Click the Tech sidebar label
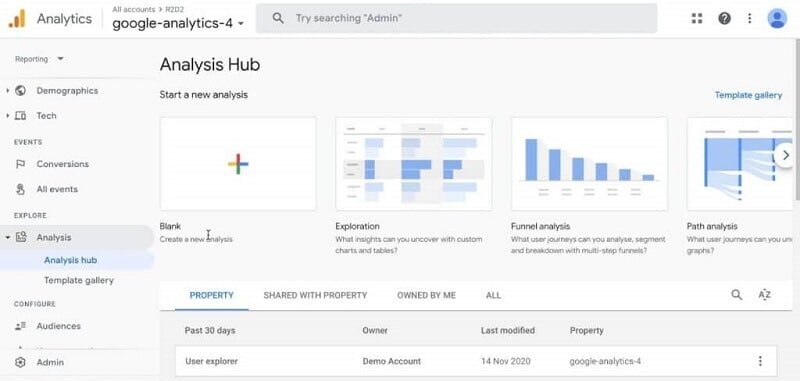The height and width of the screenshot is (381, 800). [x=46, y=116]
